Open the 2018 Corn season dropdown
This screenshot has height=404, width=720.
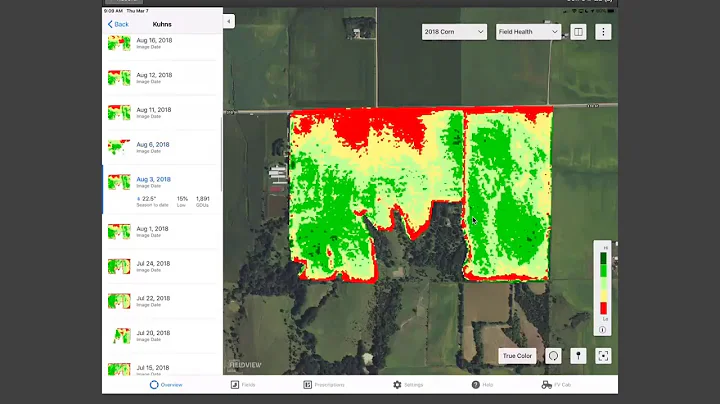pyautogui.click(x=454, y=32)
